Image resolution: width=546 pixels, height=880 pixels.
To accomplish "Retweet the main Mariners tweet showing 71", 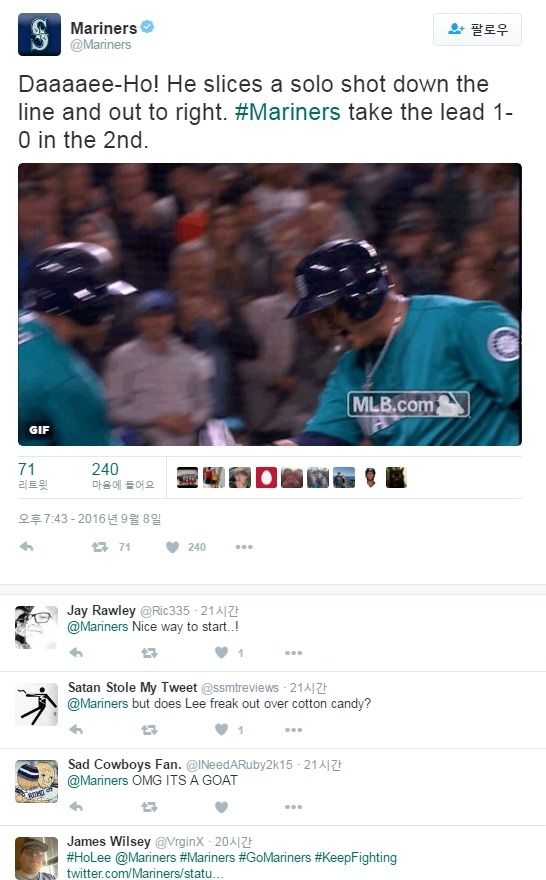I will coord(100,547).
